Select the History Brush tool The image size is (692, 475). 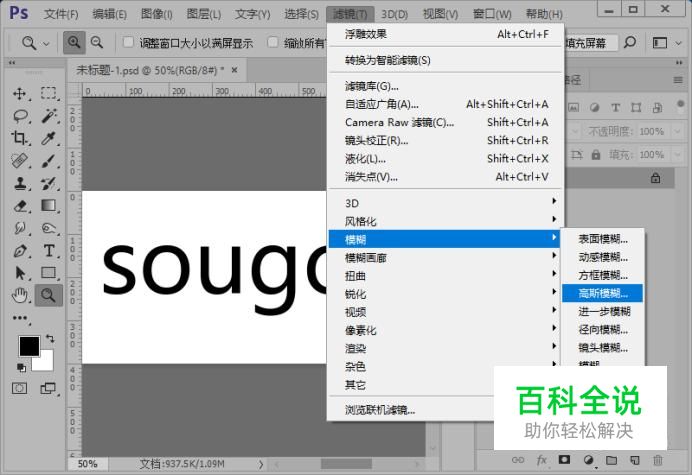pyautogui.click(x=49, y=183)
